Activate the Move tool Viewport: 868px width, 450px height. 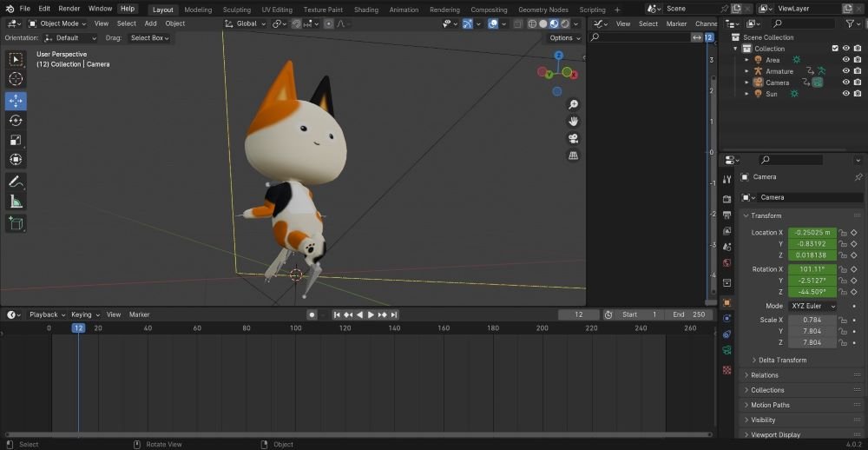tap(16, 100)
